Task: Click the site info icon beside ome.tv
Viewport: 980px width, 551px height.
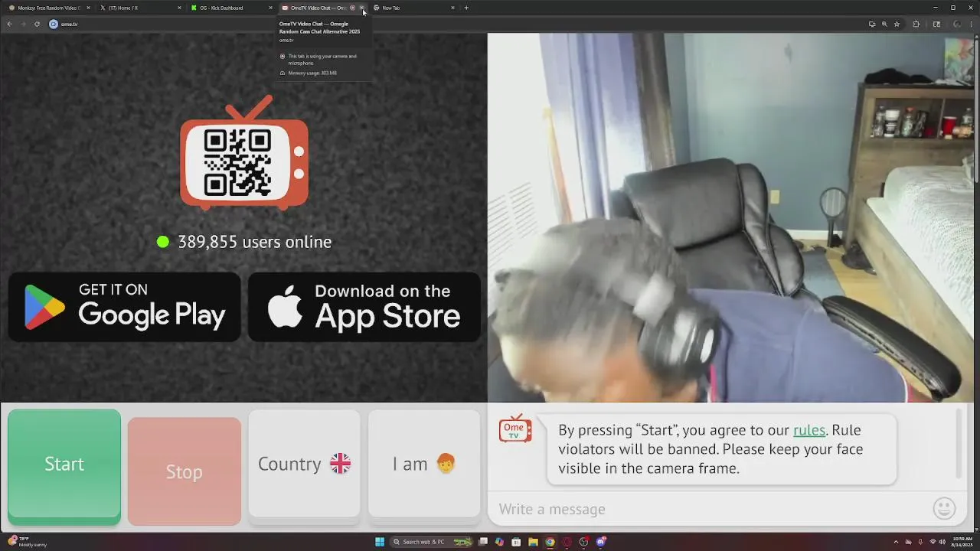Action: pyautogui.click(x=54, y=24)
